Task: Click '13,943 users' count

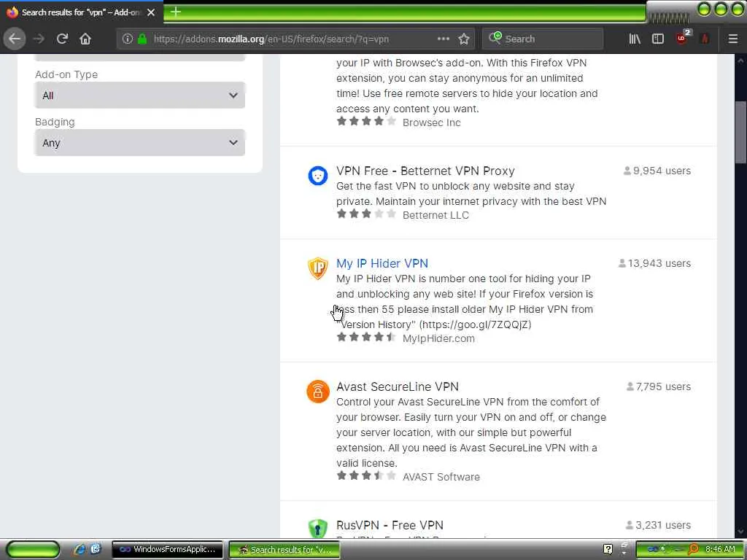Action: click(x=654, y=263)
